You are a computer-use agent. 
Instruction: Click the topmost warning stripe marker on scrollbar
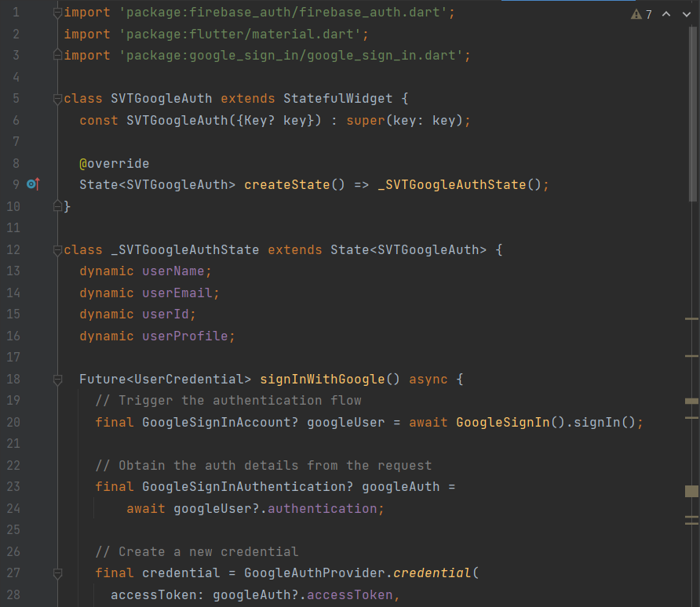pyautogui.click(x=691, y=319)
